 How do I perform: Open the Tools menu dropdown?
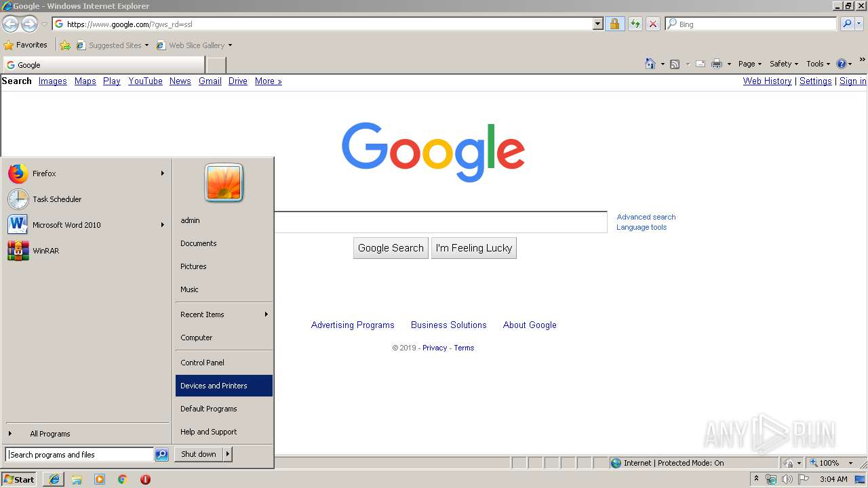(x=818, y=64)
